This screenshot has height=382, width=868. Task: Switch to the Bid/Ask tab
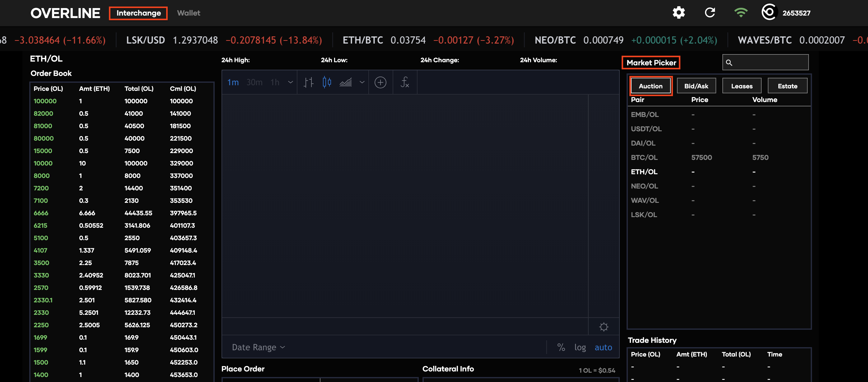(x=696, y=86)
